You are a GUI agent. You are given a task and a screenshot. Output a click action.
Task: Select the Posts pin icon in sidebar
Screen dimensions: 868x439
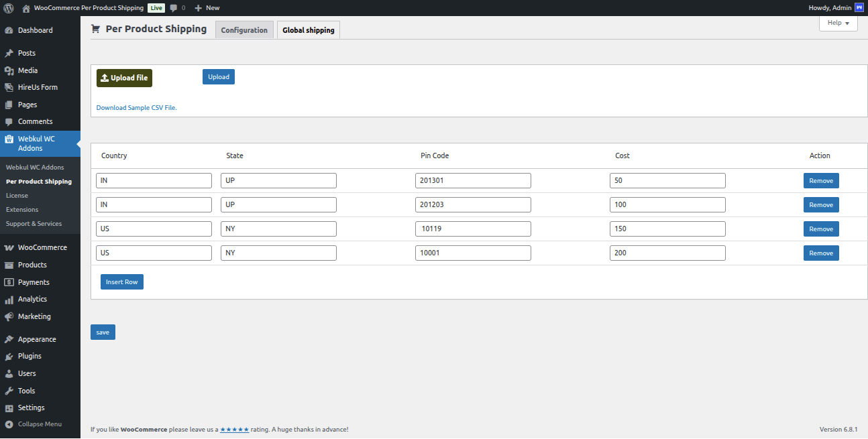pos(9,53)
